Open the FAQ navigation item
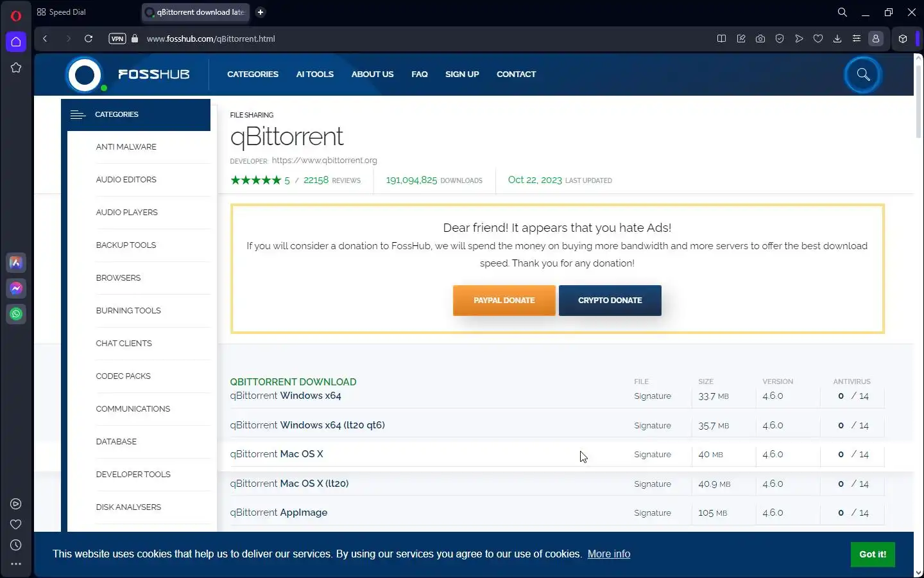Screen dimensions: 924x578 (420, 74)
